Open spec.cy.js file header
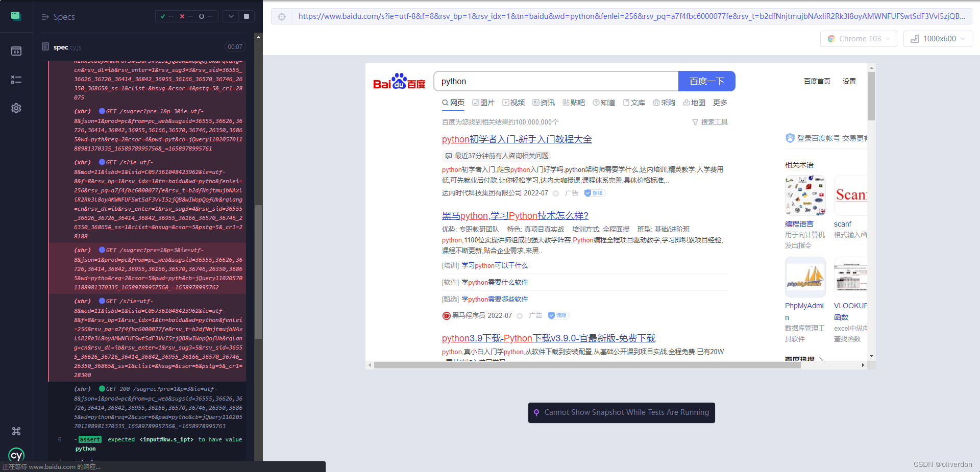980x472 pixels. pos(67,47)
